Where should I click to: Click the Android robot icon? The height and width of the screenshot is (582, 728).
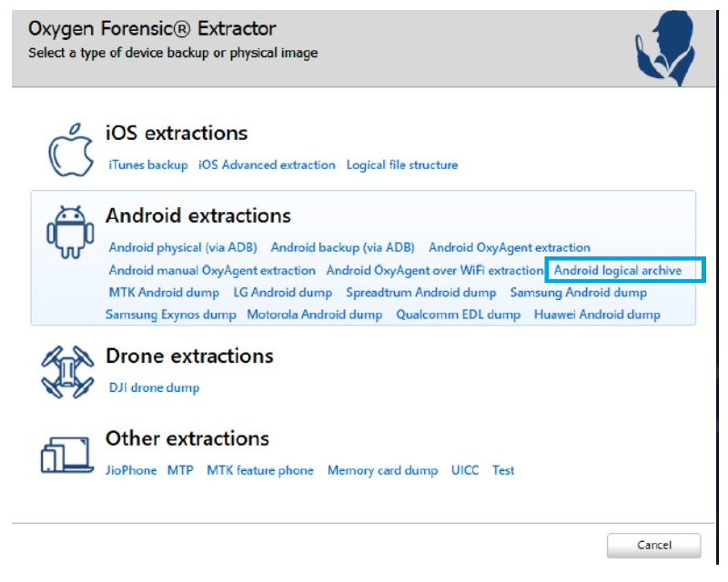tap(70, 232)
